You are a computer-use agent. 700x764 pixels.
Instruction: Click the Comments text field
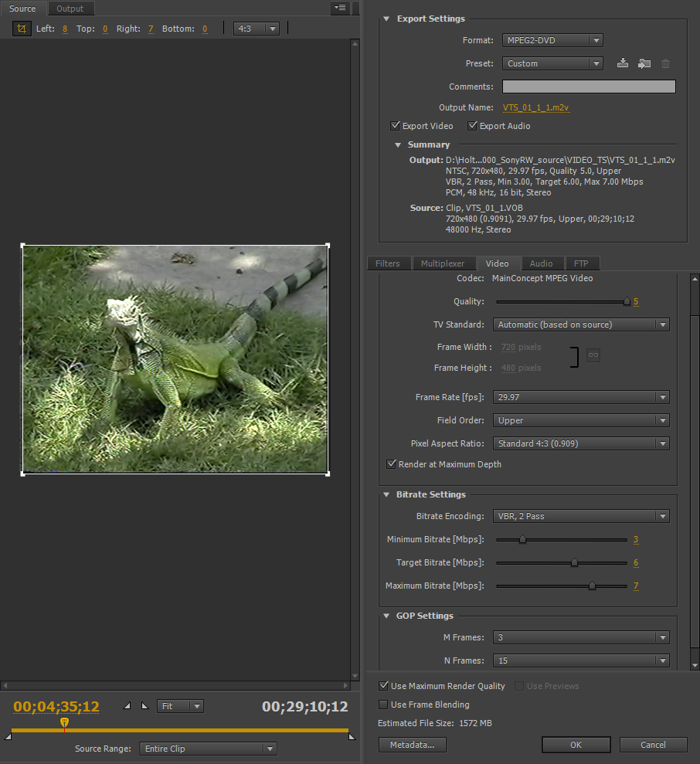pyautogui.click(x=589, y=87)
